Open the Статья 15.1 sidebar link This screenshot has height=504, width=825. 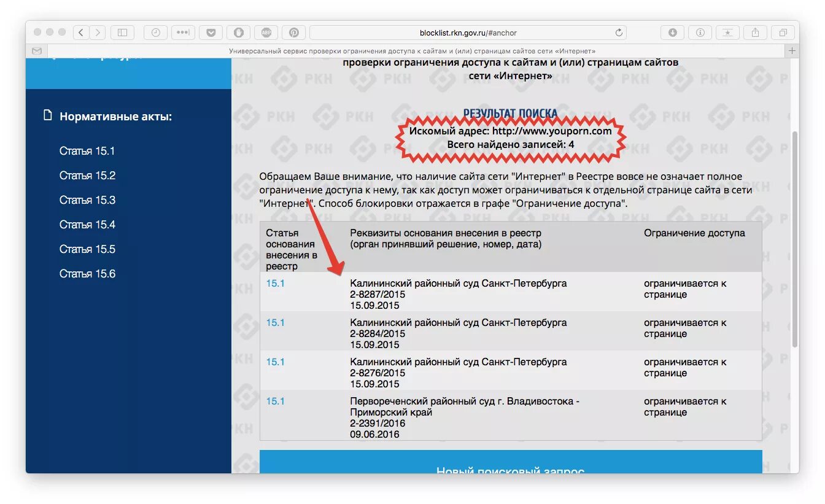87,151
